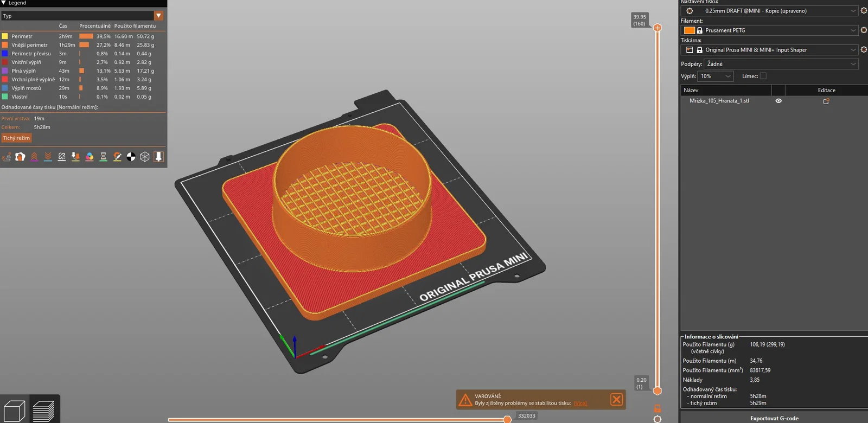Click the top handle of vertical layer slider
868x423 pixels.
(x=658, y=28)
